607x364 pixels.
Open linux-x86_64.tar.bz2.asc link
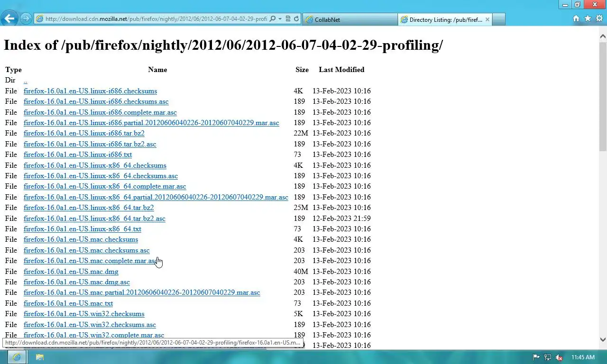click(94, 218)
